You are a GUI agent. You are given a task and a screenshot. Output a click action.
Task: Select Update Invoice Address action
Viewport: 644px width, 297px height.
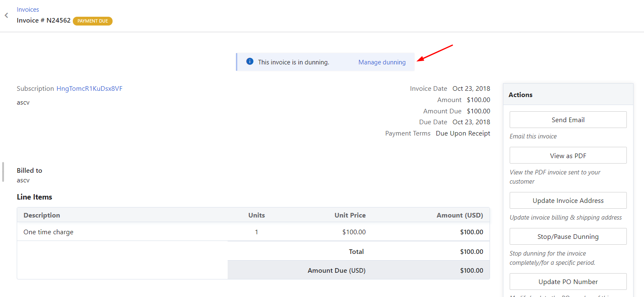568,201
